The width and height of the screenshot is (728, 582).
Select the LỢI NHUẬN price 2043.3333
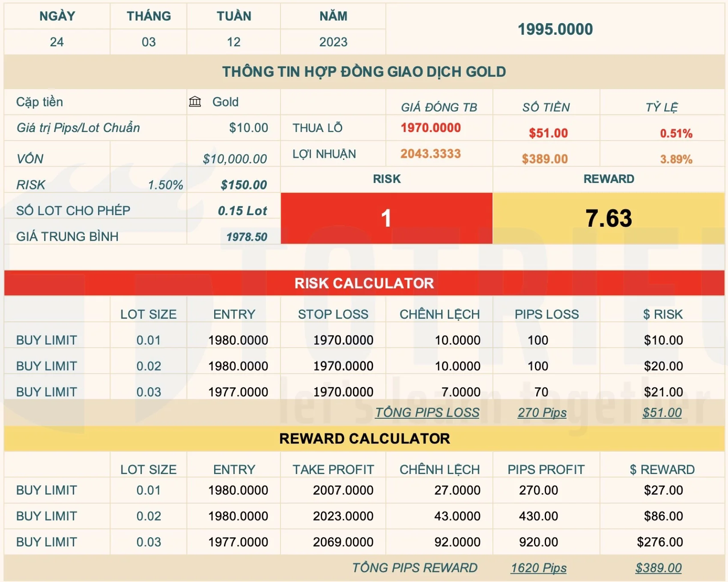[x=430, y=153]
